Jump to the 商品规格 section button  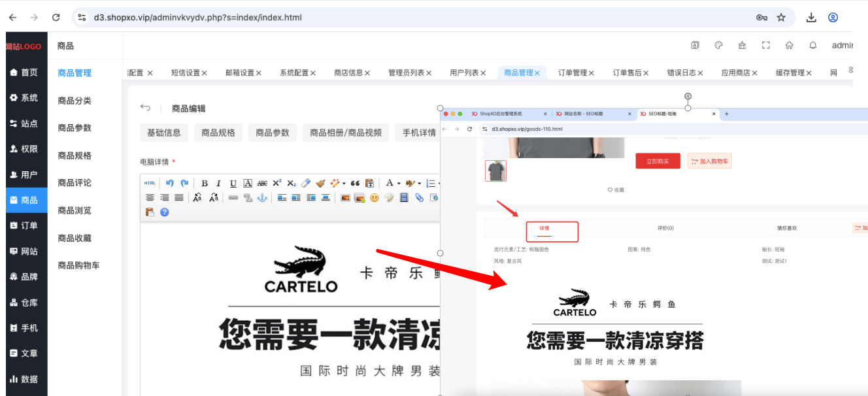(218, 133)
